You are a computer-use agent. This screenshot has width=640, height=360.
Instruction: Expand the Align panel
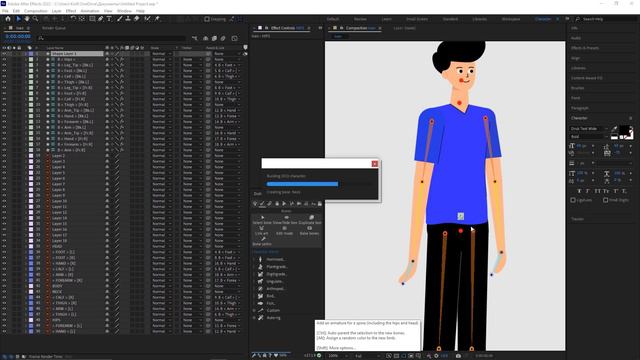click(x=576, y=58)
